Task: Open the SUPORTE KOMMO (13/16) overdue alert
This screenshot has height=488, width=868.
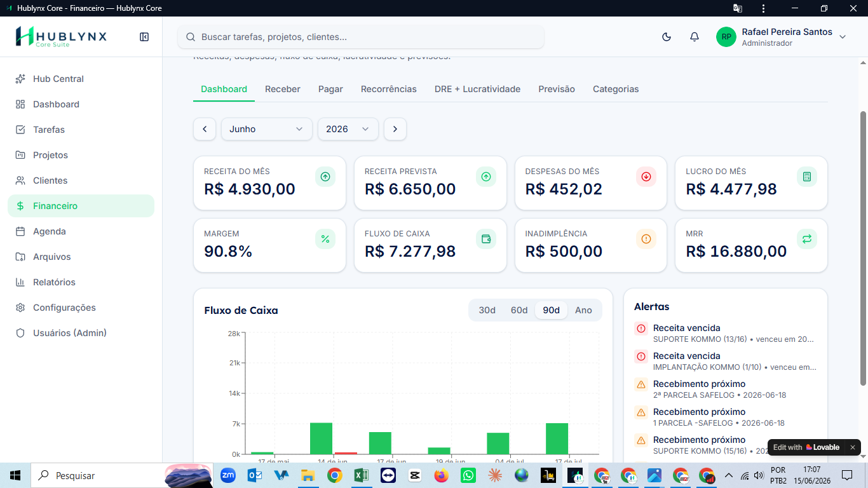Action: [x=726, y=333]
